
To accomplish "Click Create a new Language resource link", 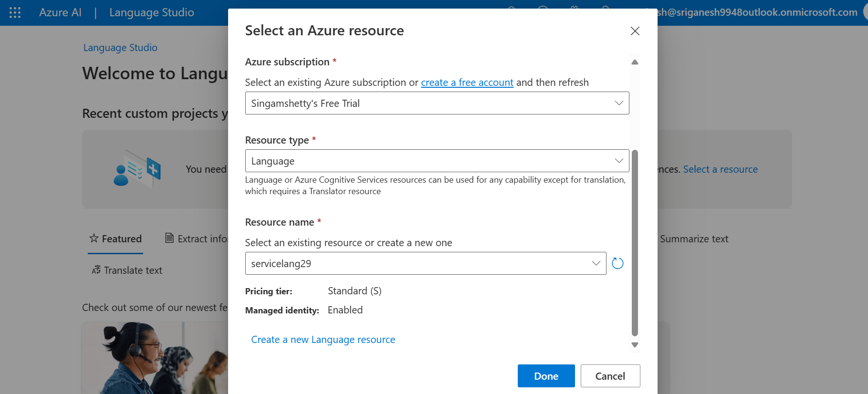I will 323,340.
